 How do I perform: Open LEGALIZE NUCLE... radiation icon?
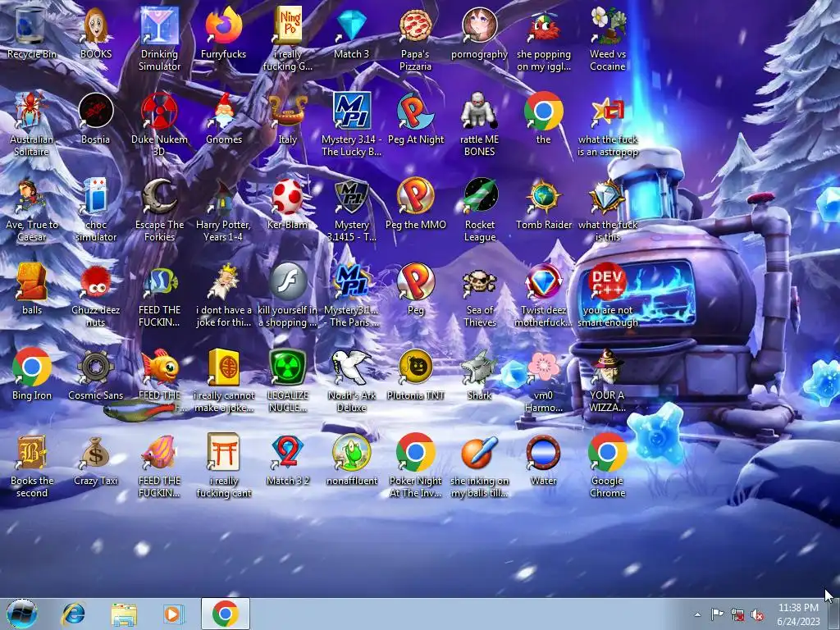287,380
